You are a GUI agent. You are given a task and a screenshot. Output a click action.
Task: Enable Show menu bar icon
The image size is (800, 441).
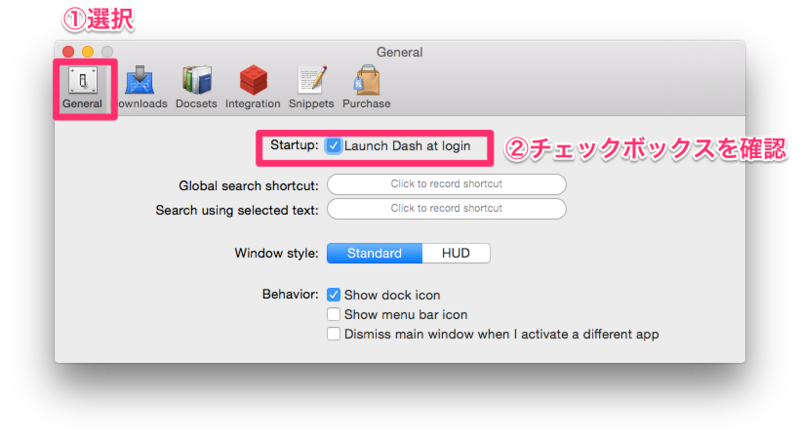(333, 314)
